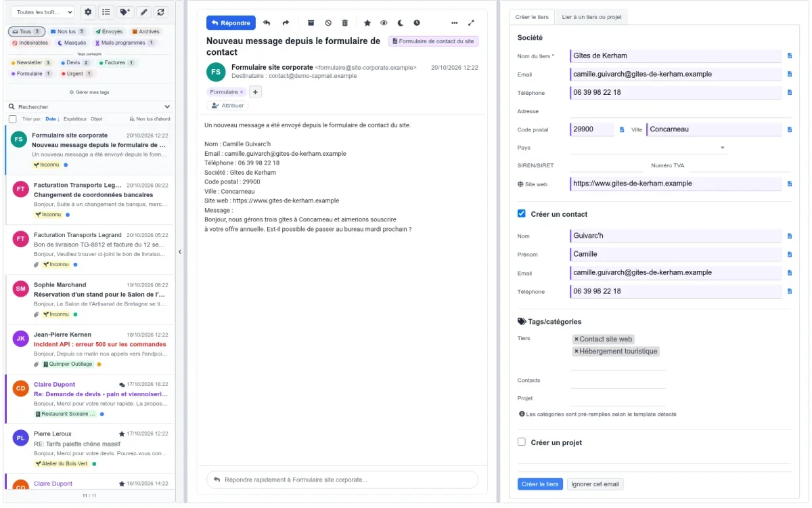
Task: Click the quick reply input field
Action: [342, 480]
